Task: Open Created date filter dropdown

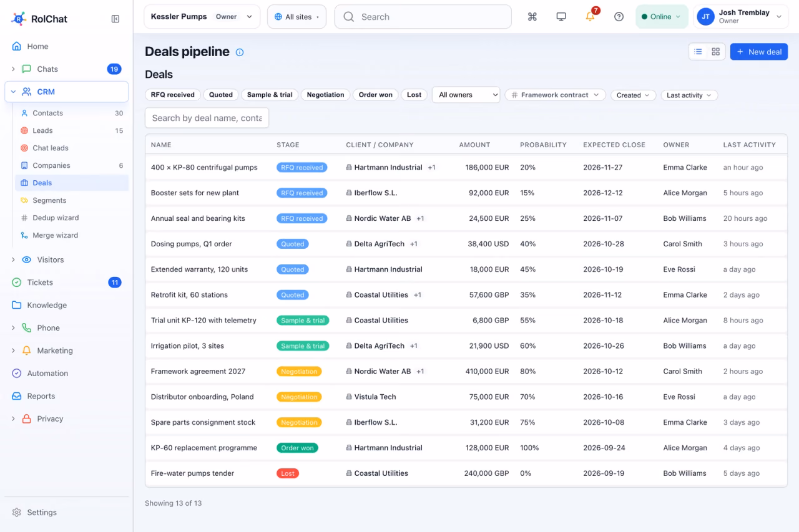Action: (x=633, y=95)
